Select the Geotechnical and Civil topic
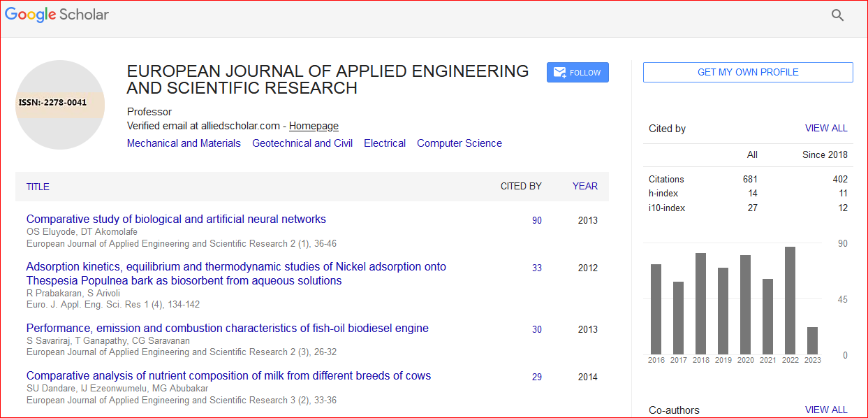The width and height of the screenshot is (868, 418). pos(302,143)
